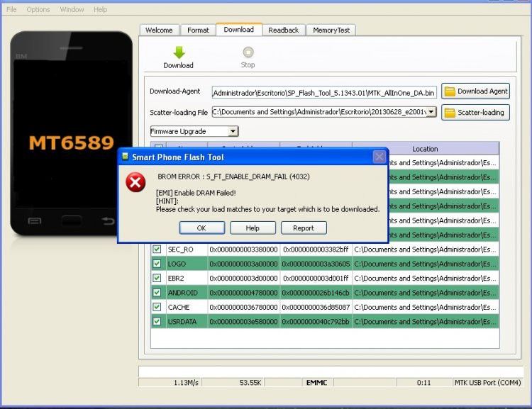
Task: Open the Options menu
Action: point(38,9)
